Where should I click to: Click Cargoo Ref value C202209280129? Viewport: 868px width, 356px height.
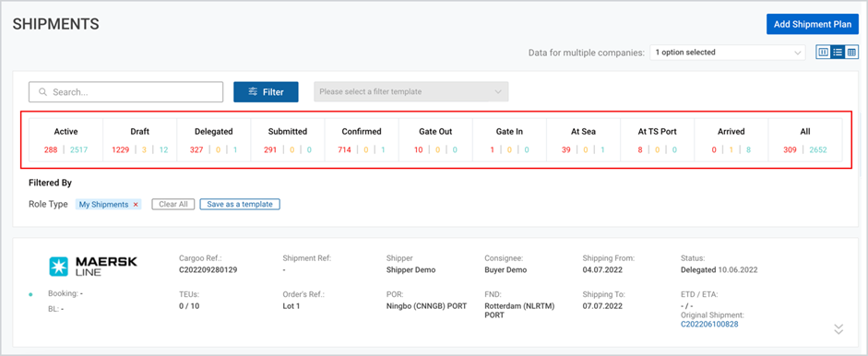click(x=208, y=269)
